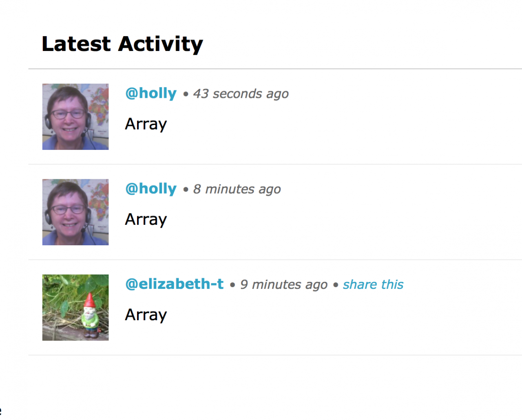Click the '9 minutes ago' timestamp
Image resolution: width=522 pixels, height=420 pixels.
(284, 285)
